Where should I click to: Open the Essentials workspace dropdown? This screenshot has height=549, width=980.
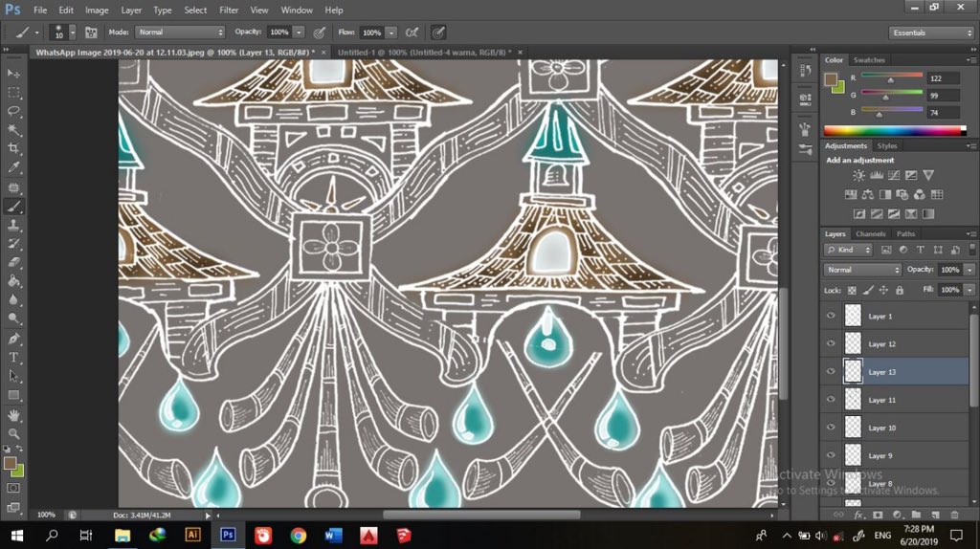tap(930, 33)
